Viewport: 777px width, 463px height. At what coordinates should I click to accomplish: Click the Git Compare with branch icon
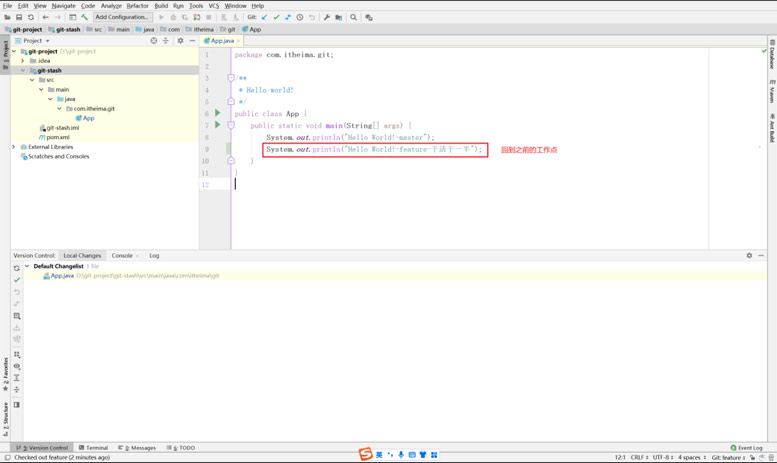tap(288, 17)
